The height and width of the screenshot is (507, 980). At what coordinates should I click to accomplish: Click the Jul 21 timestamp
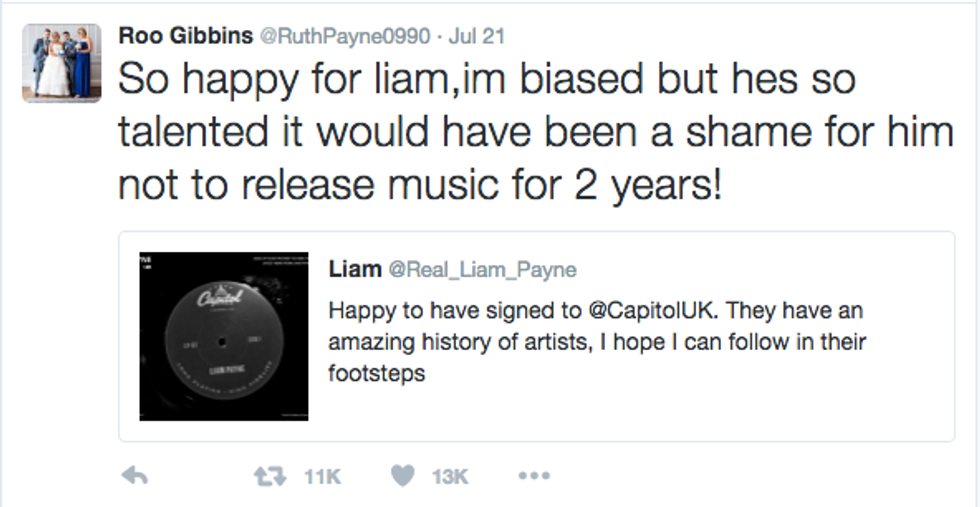click(x=478, y=37)
